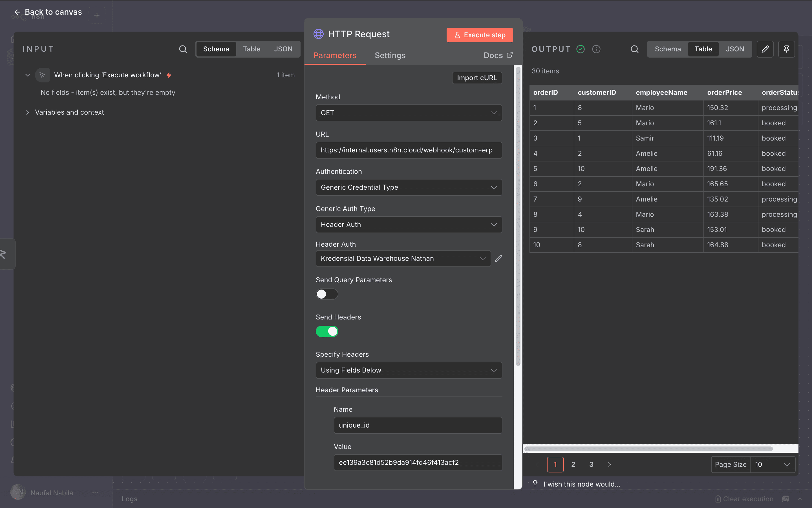812x508 pixels.
Task: Open the Authentication dropdown
Action: [x=409, y=187]
